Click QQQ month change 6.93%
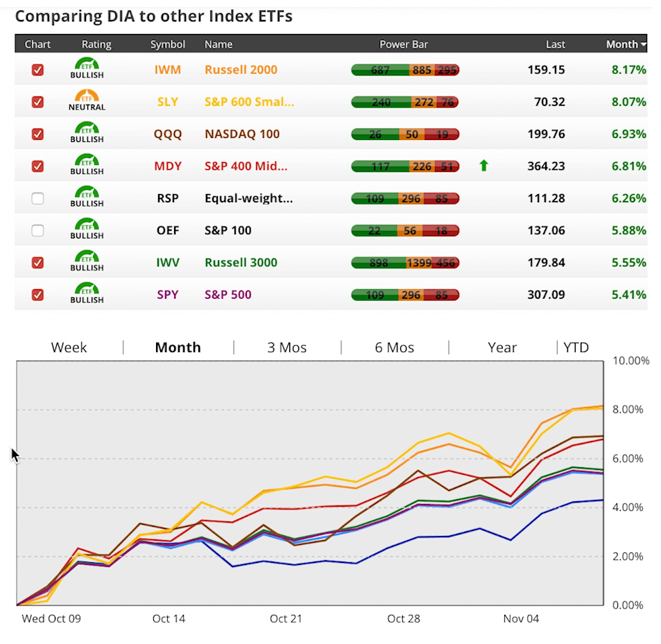 (629, 134)
